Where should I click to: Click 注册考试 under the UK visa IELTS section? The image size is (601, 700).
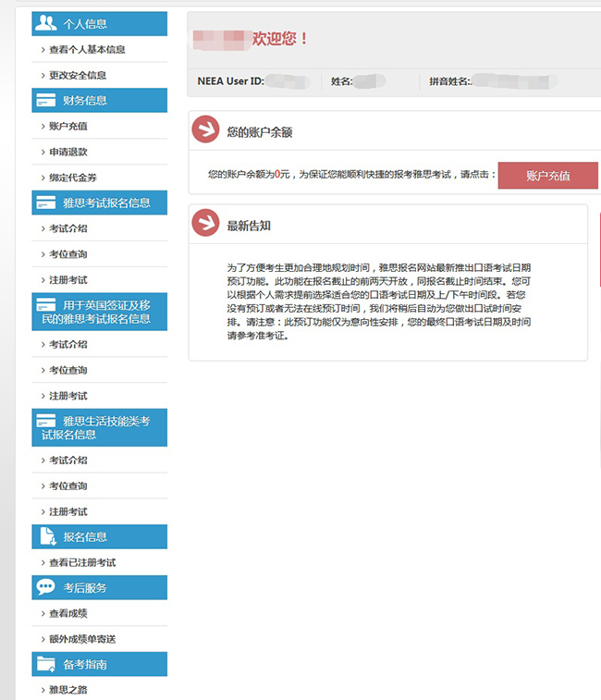coord(68,396)
